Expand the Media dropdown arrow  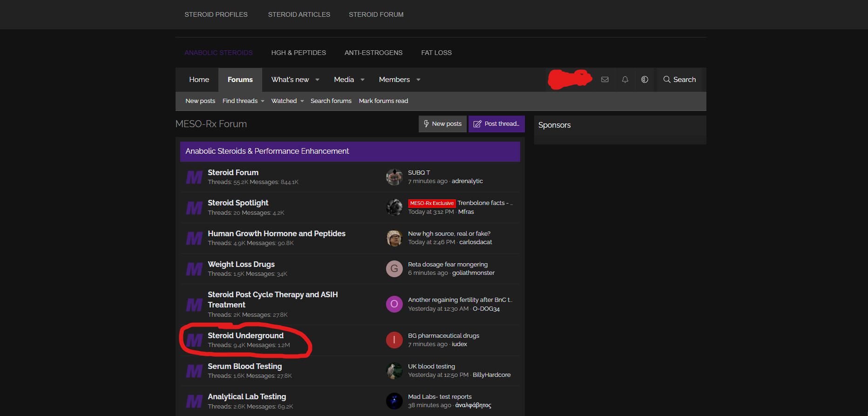(362, 80)
